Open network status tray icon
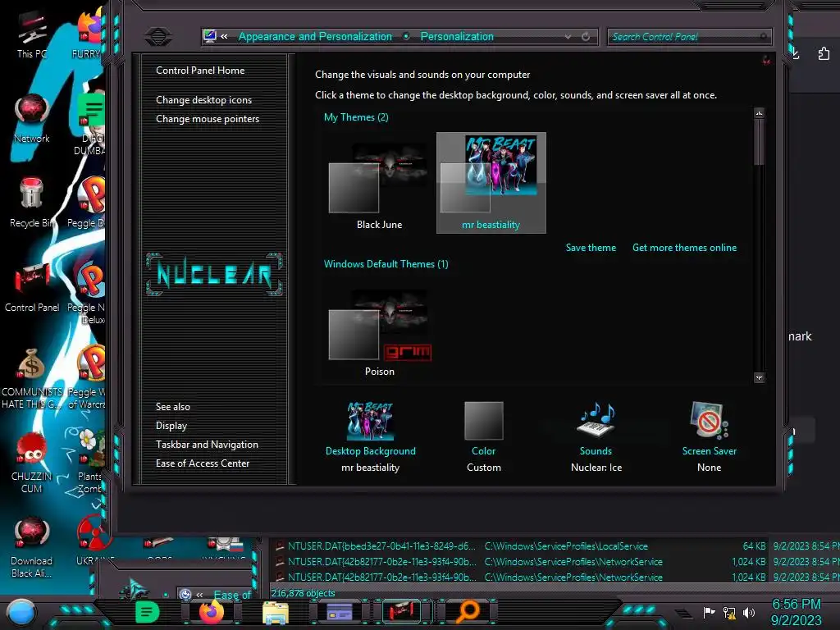840x630 pixels. (729, 612)
